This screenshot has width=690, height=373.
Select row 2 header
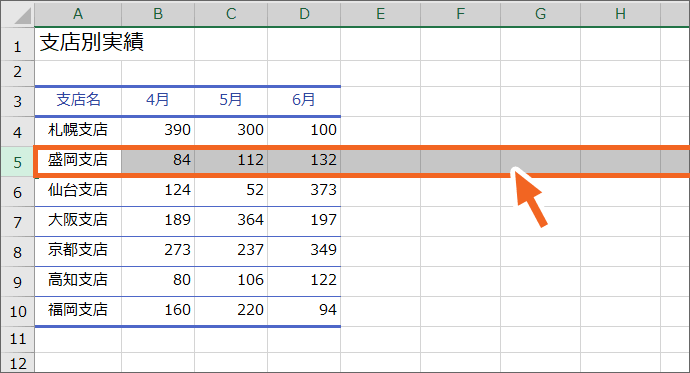click(18, 73)
